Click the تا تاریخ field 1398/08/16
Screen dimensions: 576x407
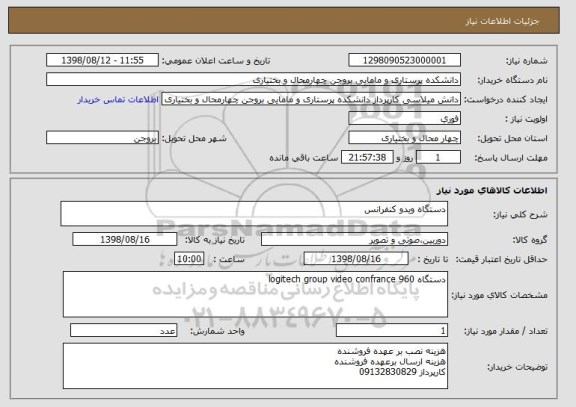click(356, 259)
